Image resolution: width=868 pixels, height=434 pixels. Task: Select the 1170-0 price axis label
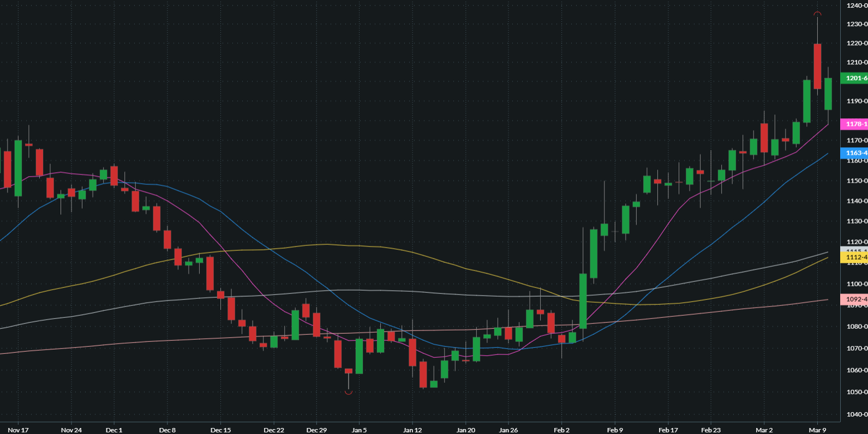[857, 140]
